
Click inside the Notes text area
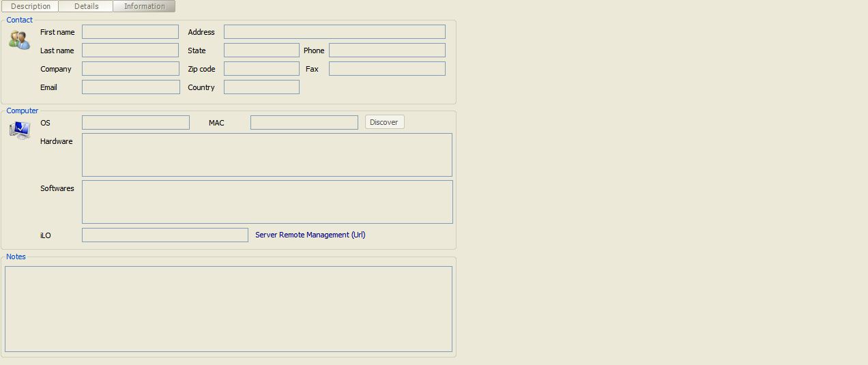click(x=229, y=309)
